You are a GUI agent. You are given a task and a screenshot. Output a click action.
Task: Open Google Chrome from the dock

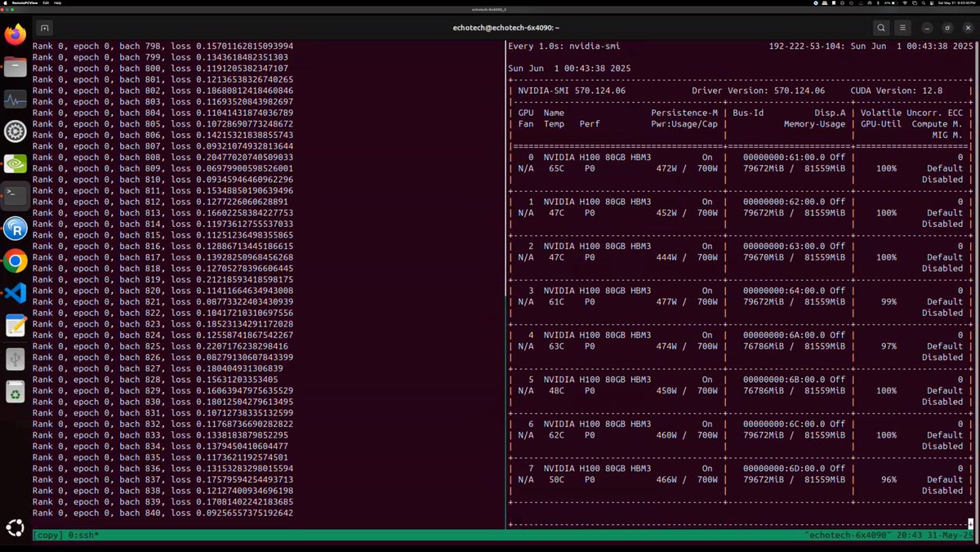point(16,260)
